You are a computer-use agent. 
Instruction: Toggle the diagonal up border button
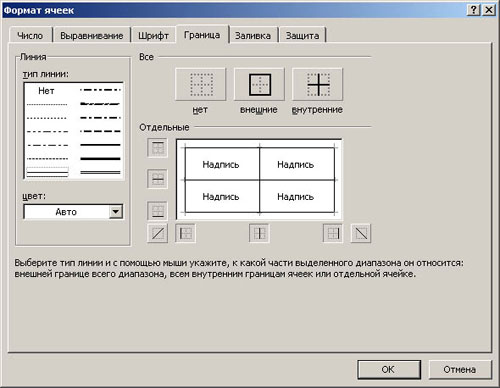click(157, 233)
